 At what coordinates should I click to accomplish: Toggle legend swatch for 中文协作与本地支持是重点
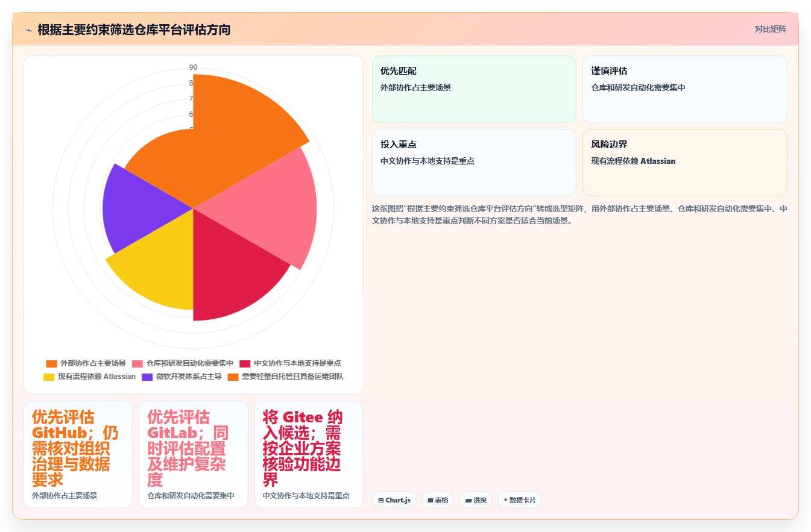(244, 363)
